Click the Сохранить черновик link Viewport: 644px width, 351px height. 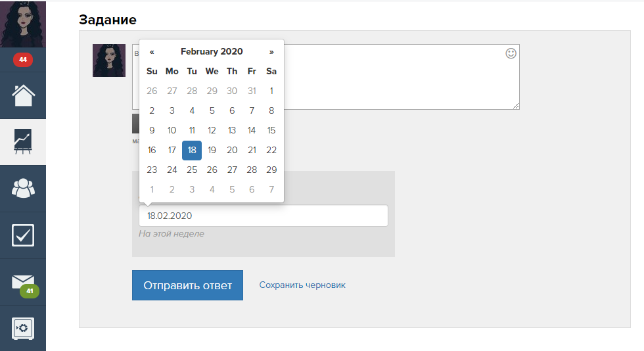coord(302,285)
